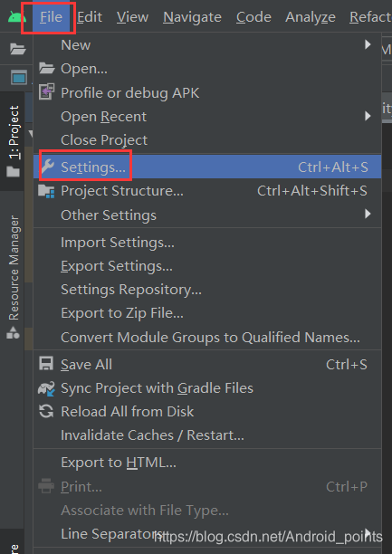
Task: Open the Resource Manager side tab
Action: click(13, 277)
